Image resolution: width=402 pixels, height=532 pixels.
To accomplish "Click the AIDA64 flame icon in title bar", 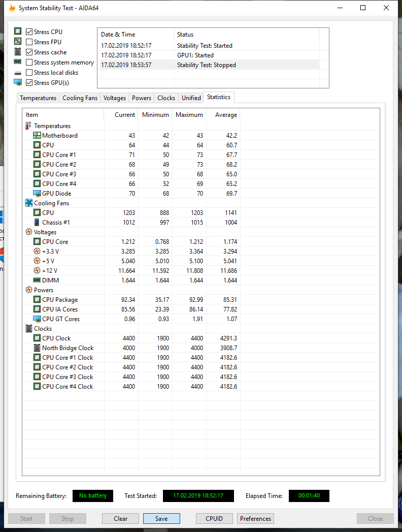I will tap(12, 8).
